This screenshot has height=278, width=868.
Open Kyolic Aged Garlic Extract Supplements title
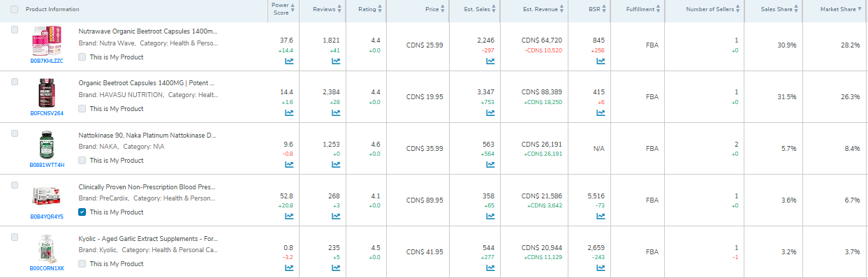click(x=148, y=238)
